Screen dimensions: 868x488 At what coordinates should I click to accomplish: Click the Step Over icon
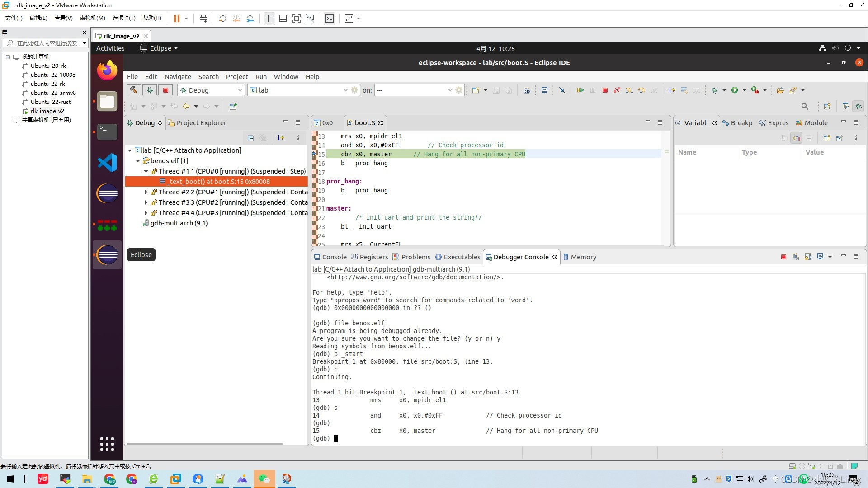(642, 90)
